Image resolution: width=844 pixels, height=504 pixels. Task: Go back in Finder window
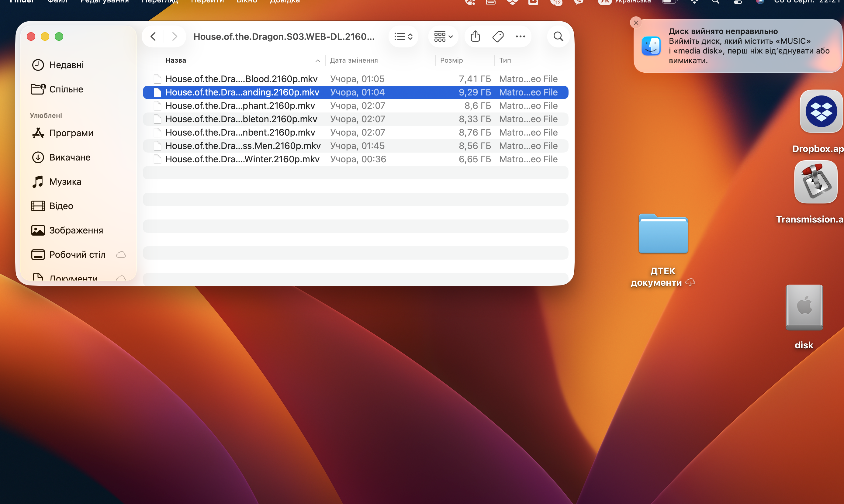153,36
